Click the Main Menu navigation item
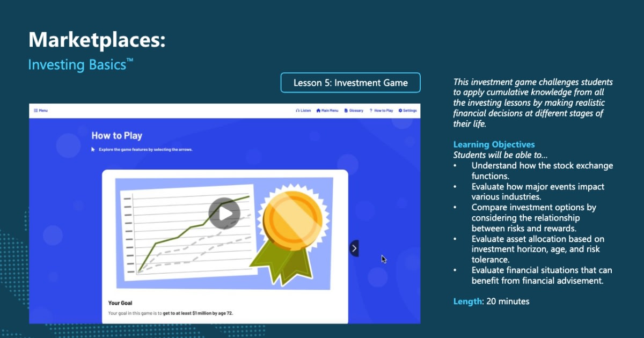 point(327,110)
